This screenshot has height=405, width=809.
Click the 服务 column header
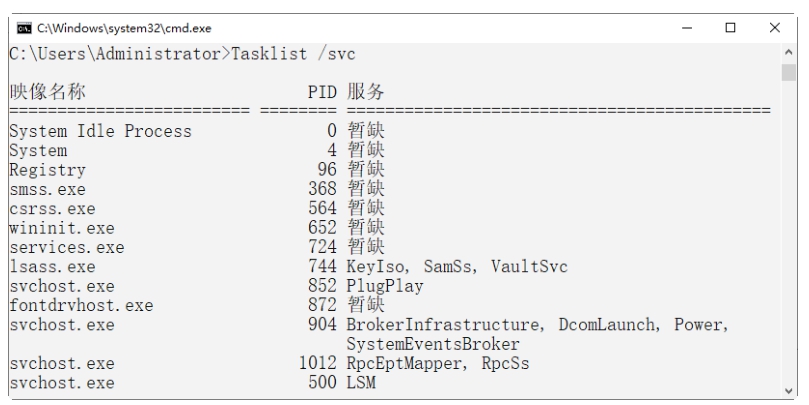pyautogui.click(x=365, y=93)
